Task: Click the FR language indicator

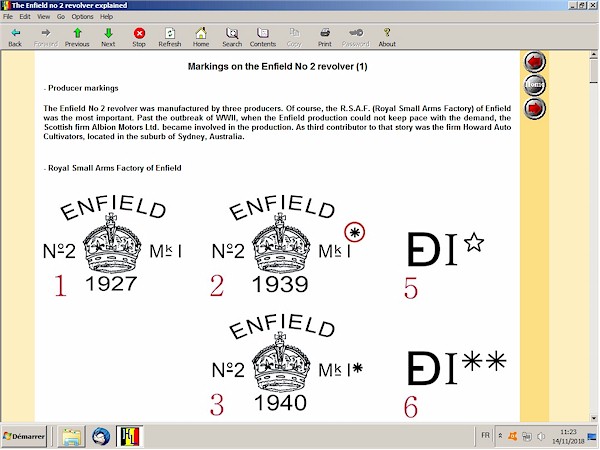Action: (485, 435)
